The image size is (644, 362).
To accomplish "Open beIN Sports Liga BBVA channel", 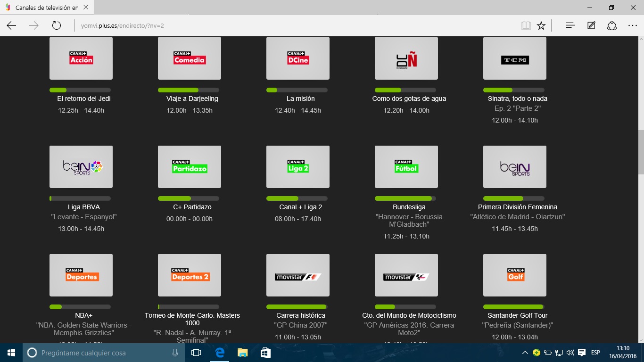I will pyautogui.click(x=81, y=167).
